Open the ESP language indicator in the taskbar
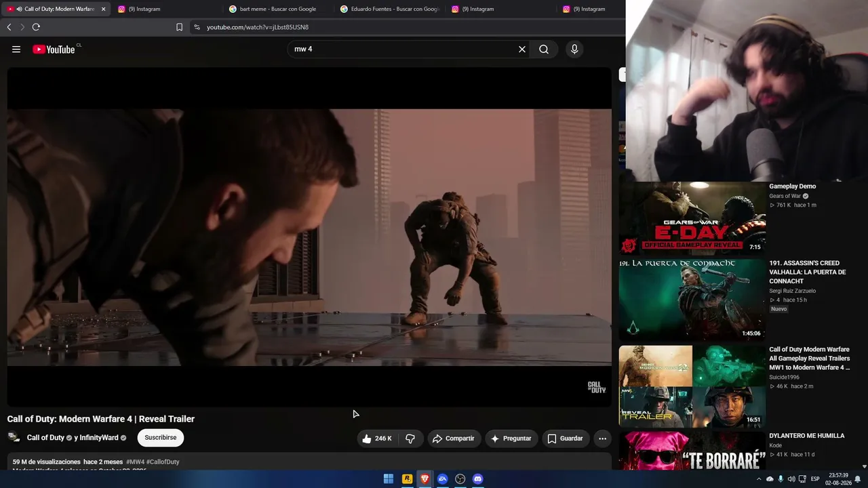Viewport: 868px width, 488px height. [x=816, y=479]
